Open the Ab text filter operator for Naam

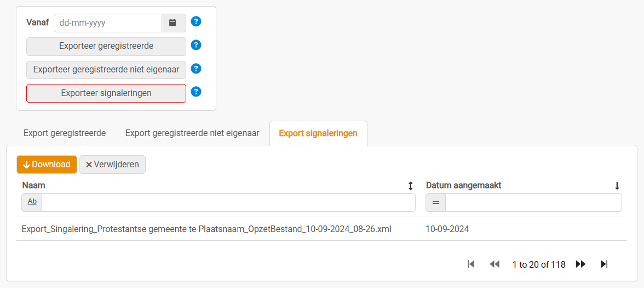pos(32,202)
